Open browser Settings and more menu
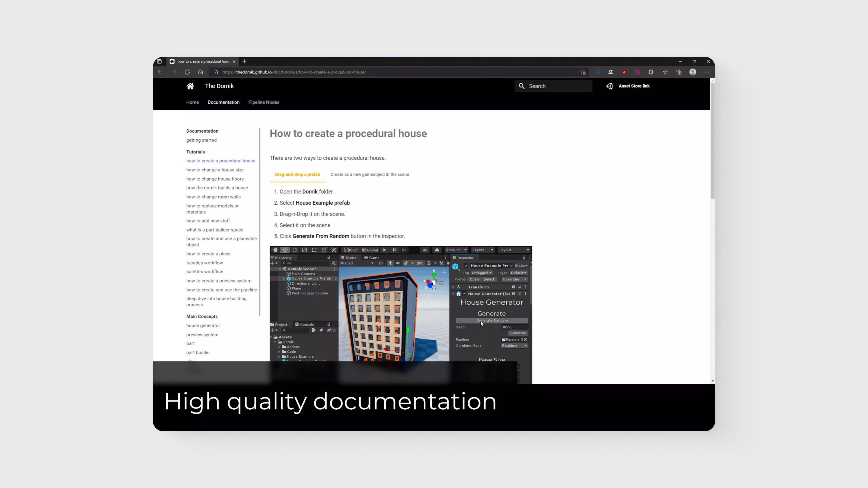Screen dimensions: 868x488 707,72
